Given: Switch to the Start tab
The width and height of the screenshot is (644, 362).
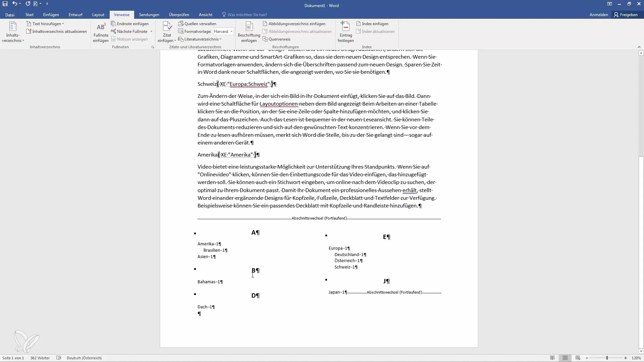Looking at the screenshot, I should 30,15.
